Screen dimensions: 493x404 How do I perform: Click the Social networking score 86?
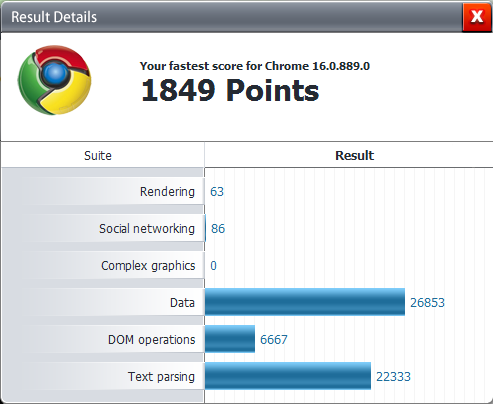[x=218, y=229]
